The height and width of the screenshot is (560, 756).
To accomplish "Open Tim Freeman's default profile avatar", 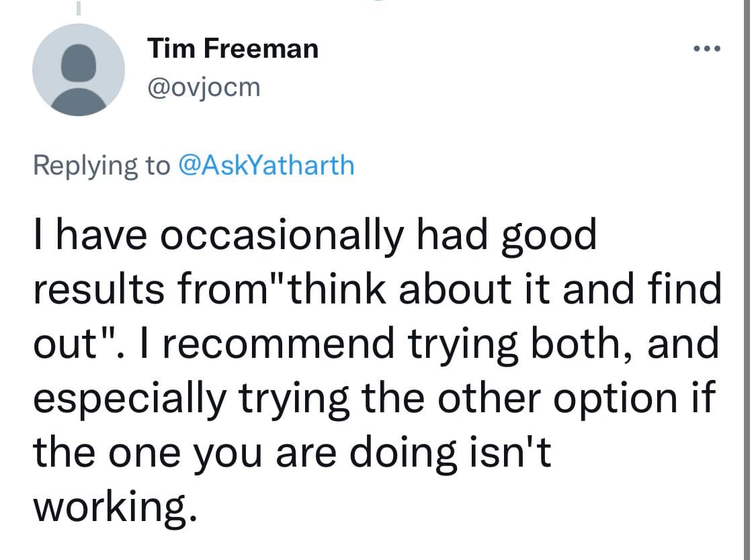I will tap(79, 69).
